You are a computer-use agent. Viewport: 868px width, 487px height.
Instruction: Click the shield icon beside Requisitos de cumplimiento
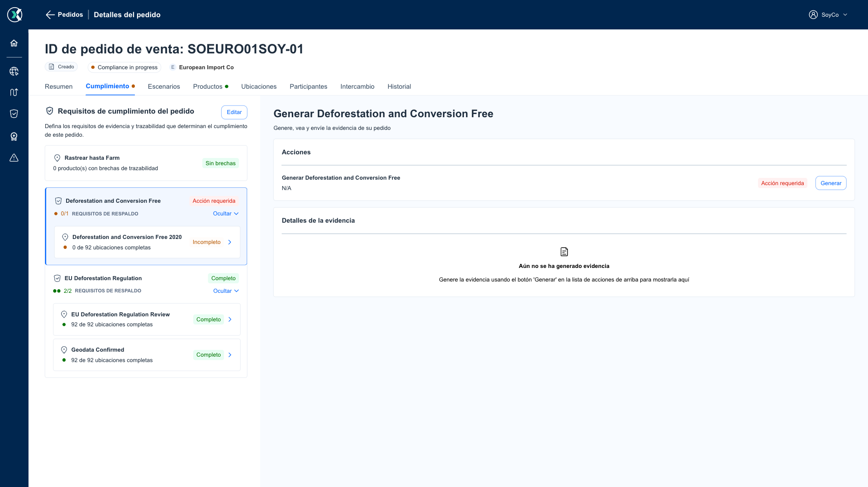pos(50,111)
